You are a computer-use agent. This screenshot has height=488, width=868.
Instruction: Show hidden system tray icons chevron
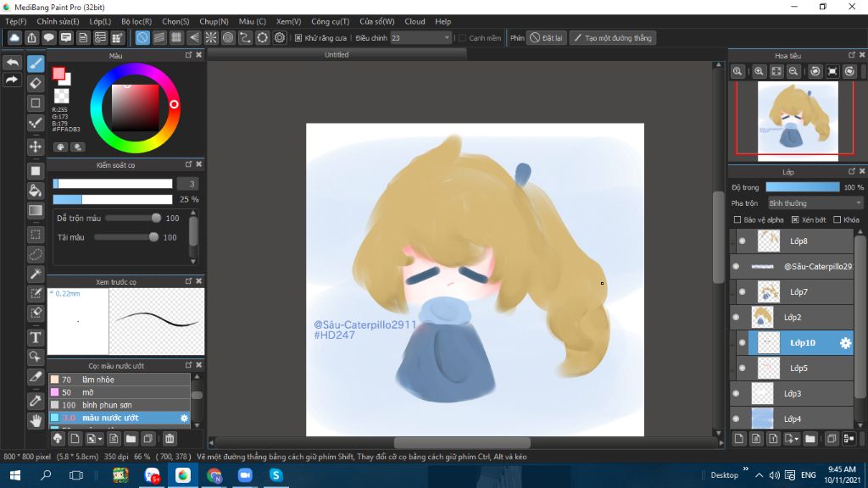pos(759,475)
